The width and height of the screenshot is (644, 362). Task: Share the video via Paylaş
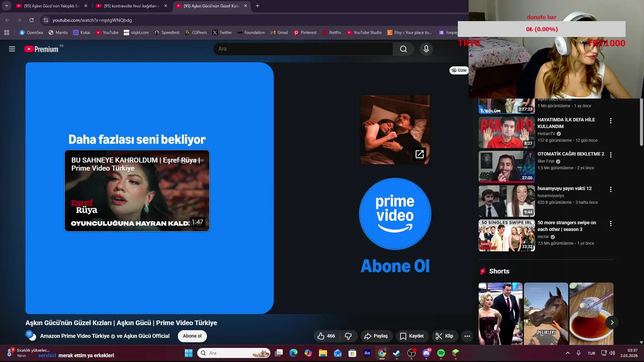pos(376,336)
